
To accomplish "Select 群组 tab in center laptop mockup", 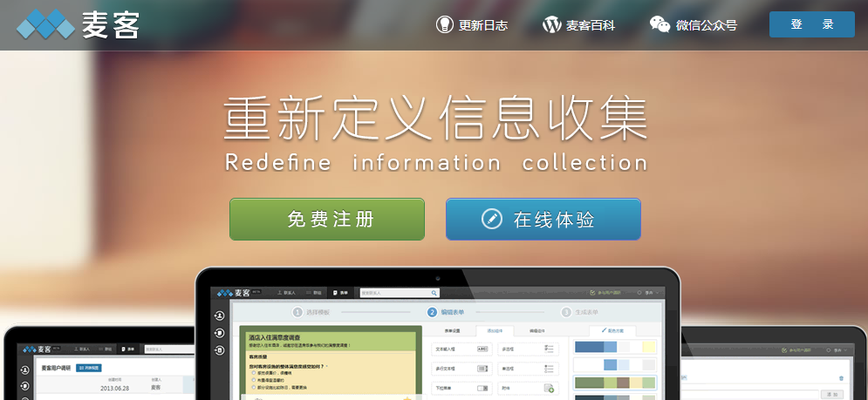I will [x=313, y=293].
